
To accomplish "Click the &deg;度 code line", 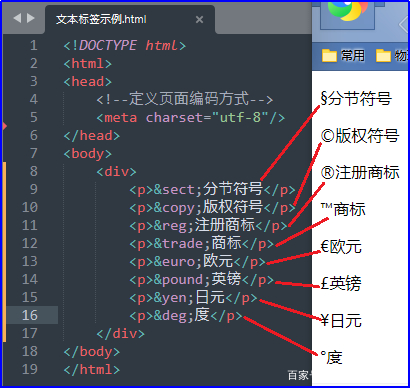I will pos(186,315).
